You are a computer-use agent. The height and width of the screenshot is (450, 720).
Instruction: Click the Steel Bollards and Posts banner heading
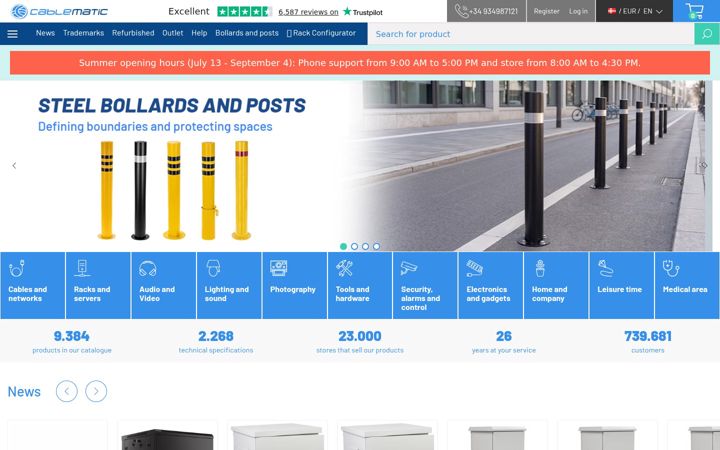172,106
